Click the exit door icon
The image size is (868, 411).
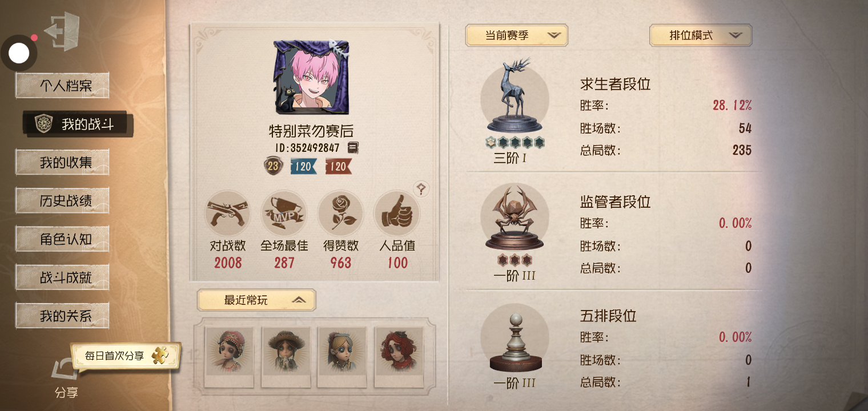(x=62, y=32)
